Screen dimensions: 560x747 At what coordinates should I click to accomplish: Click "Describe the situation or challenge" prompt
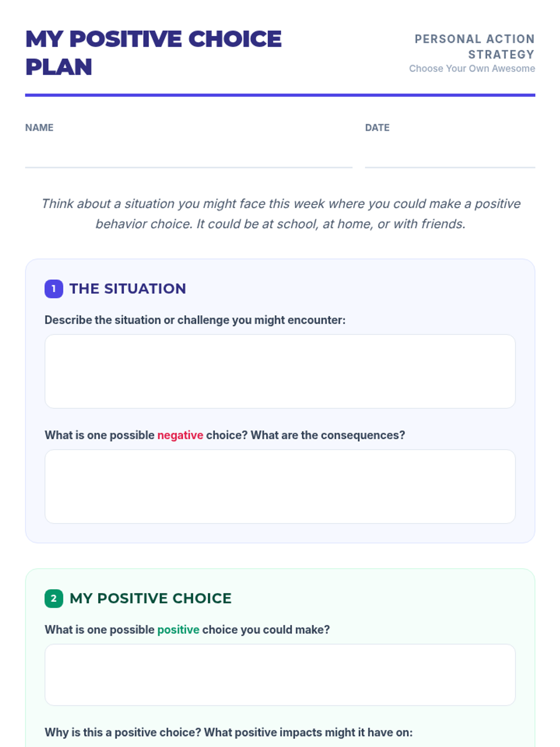click(x=195, y=320)
